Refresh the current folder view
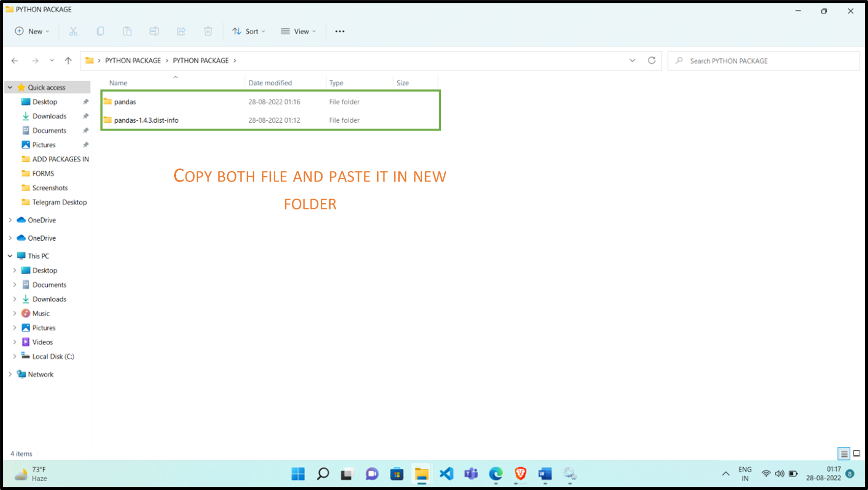The height and width of the screenshot is (490, 868). point(651,60)
